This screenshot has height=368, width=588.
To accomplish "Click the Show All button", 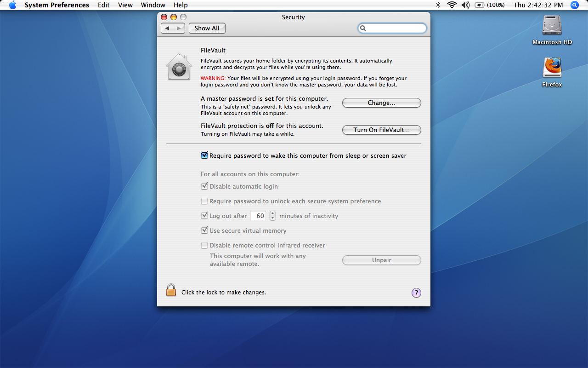I will click(x=207, y=29).
